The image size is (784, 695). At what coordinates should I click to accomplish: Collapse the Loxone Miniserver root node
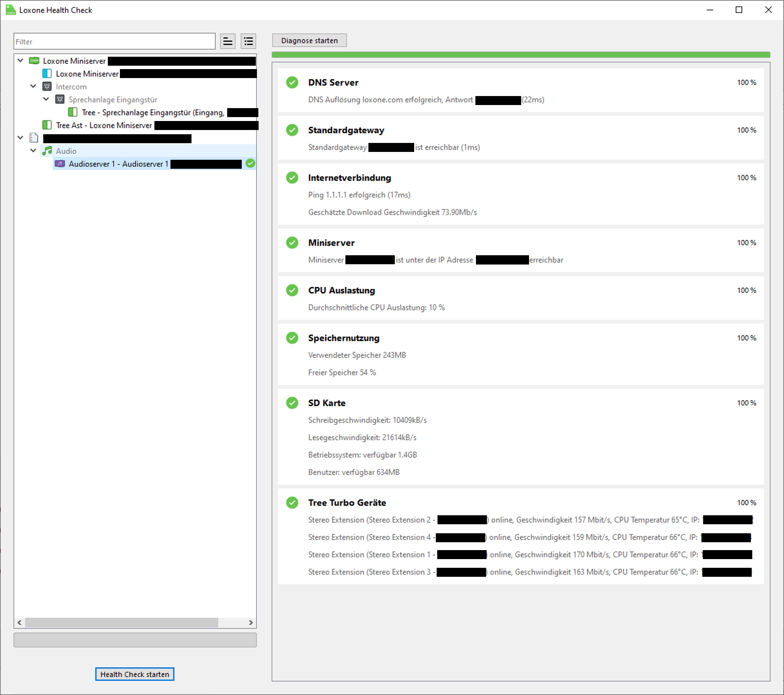click(21, 61)
